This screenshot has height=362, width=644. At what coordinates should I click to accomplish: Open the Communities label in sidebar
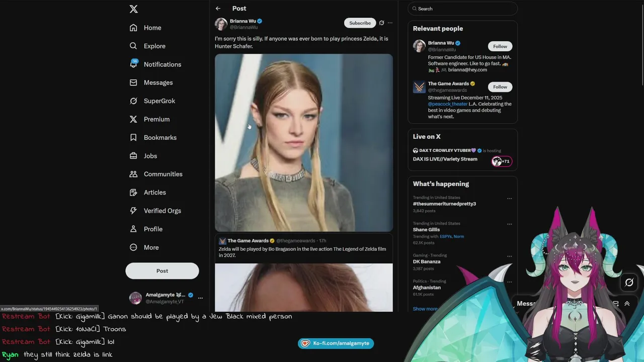(163, 174)
